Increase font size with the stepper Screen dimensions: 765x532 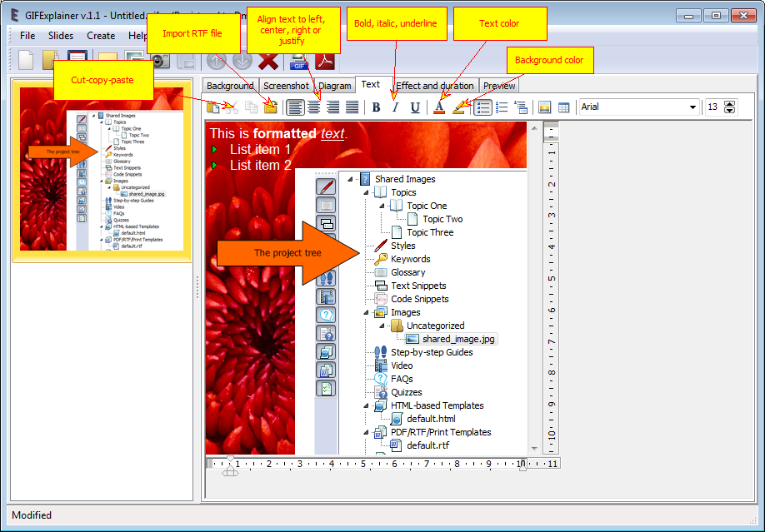[729, 103]
